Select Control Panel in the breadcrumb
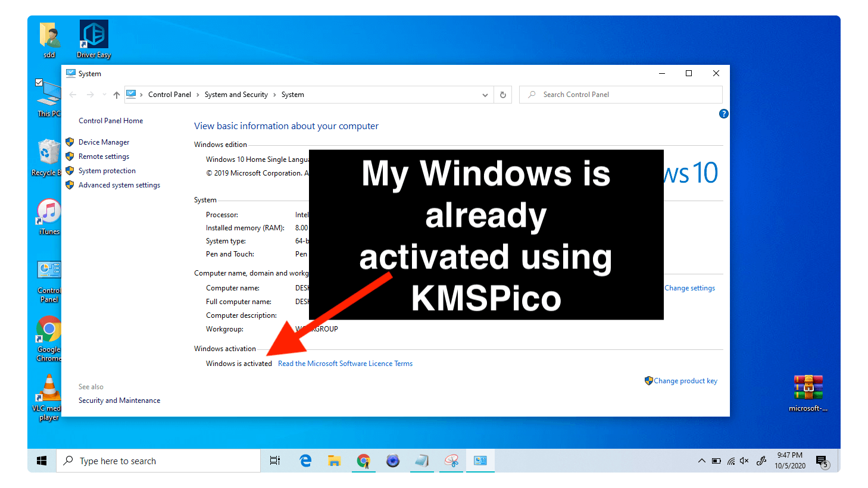This screenshot has height=488, width=868. [170, 95]
